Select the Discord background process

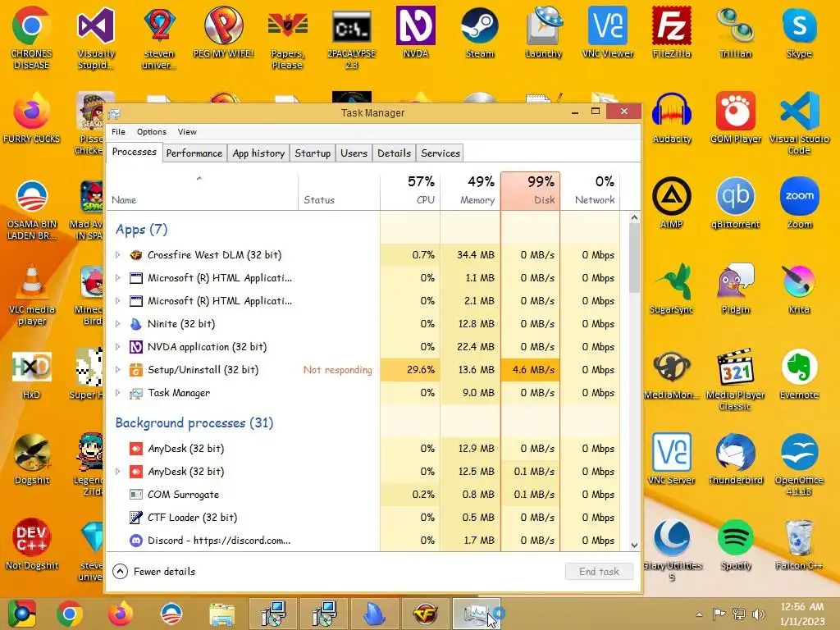[363, 541]
